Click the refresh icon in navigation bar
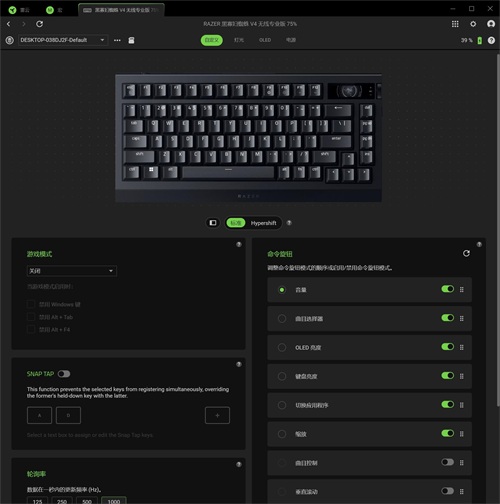This screenshot has width=500, height=504. (x=39, y=24)
